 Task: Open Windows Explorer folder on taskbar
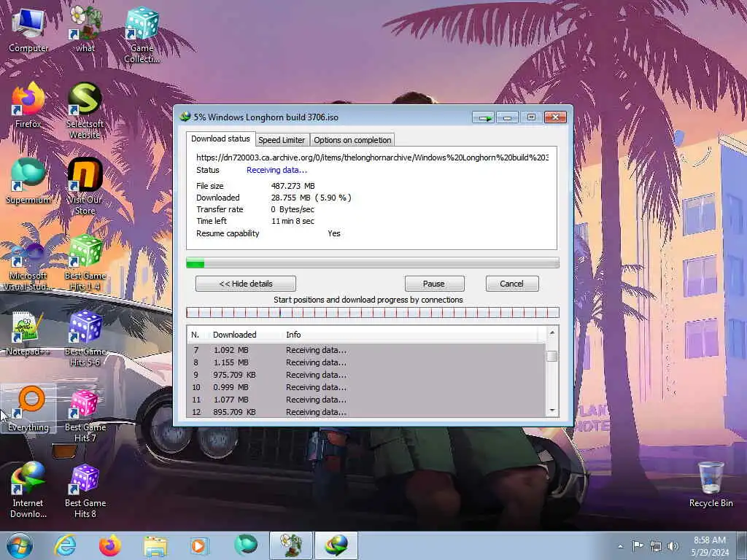[x=155, y=545]
